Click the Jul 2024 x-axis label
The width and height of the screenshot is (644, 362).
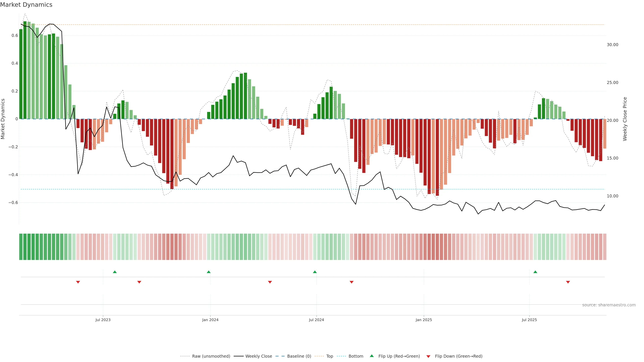click(316, 320)
